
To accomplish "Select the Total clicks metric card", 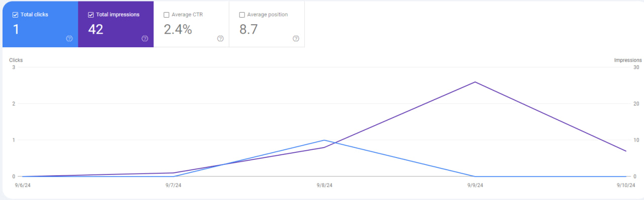I will [40, 24].
